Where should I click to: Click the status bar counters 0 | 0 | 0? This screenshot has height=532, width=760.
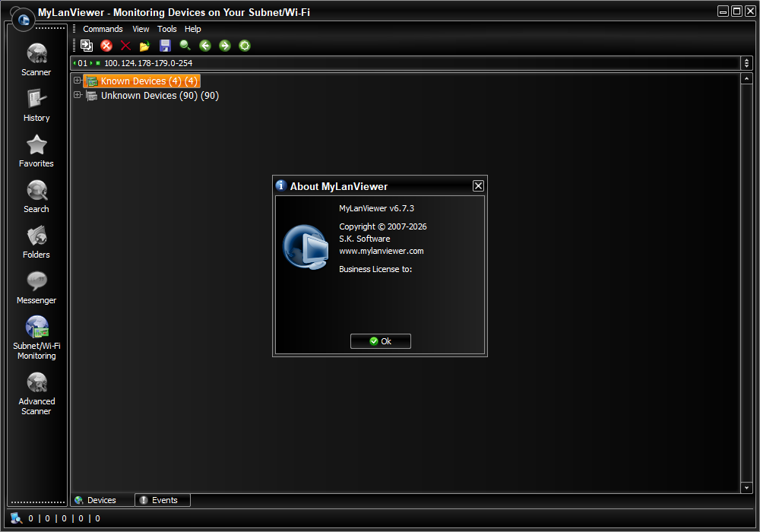64,518
